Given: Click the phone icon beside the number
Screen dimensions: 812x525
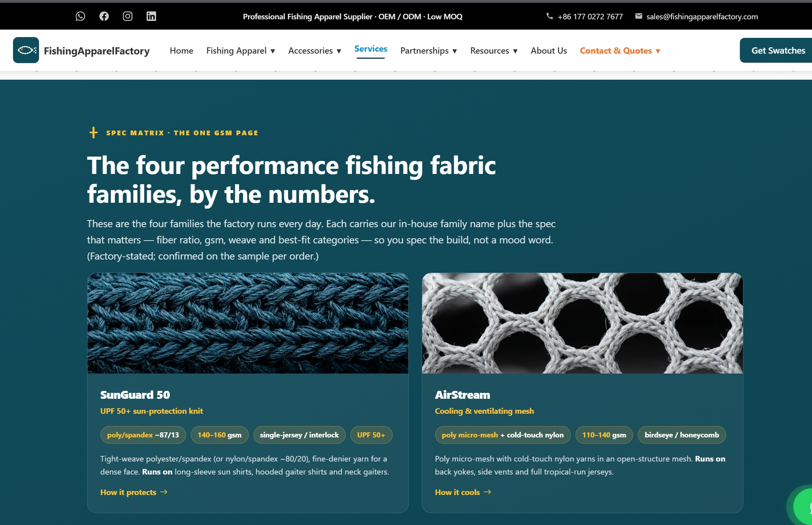Looking at the screenshot, I should tap(549, 16).
